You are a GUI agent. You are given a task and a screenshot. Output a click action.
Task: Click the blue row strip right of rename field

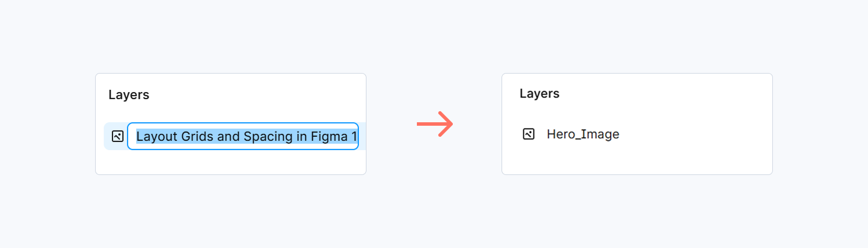362,137
